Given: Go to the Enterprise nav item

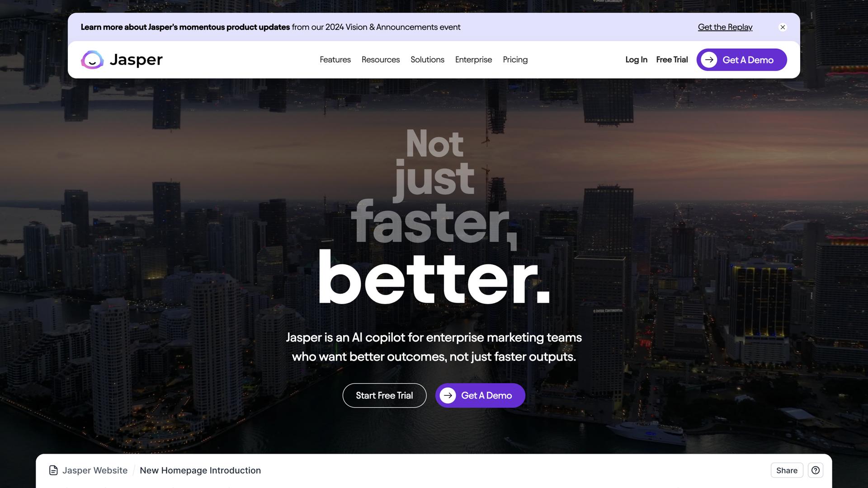Looking at the screenshot, I should [473, 60].
